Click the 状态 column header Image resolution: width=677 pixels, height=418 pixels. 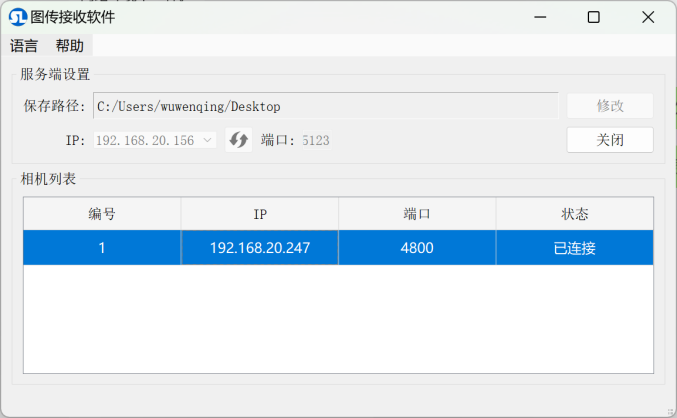(575, 214)
